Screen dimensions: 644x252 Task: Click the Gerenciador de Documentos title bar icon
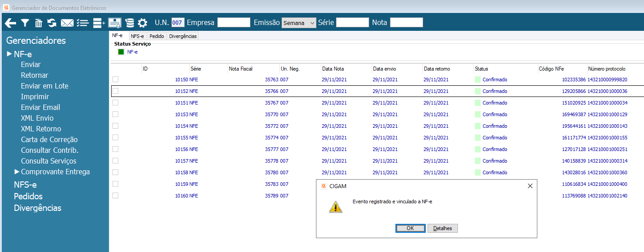(x=6, y=8)
